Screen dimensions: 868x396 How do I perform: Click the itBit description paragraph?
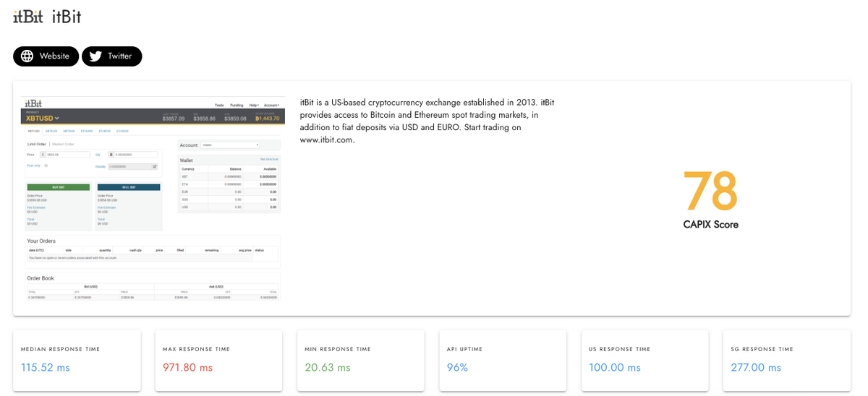[x=427, y=121]
